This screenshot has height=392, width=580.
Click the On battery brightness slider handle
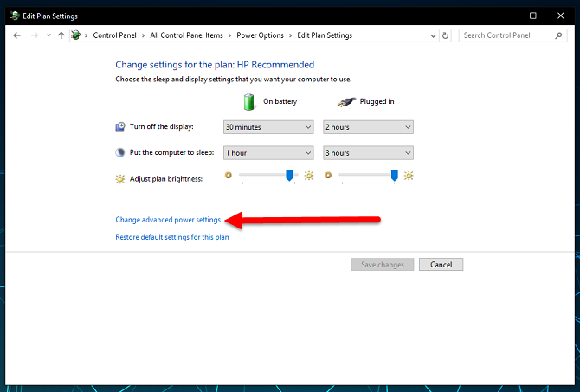pyautogui.click(x=290, y=176)
